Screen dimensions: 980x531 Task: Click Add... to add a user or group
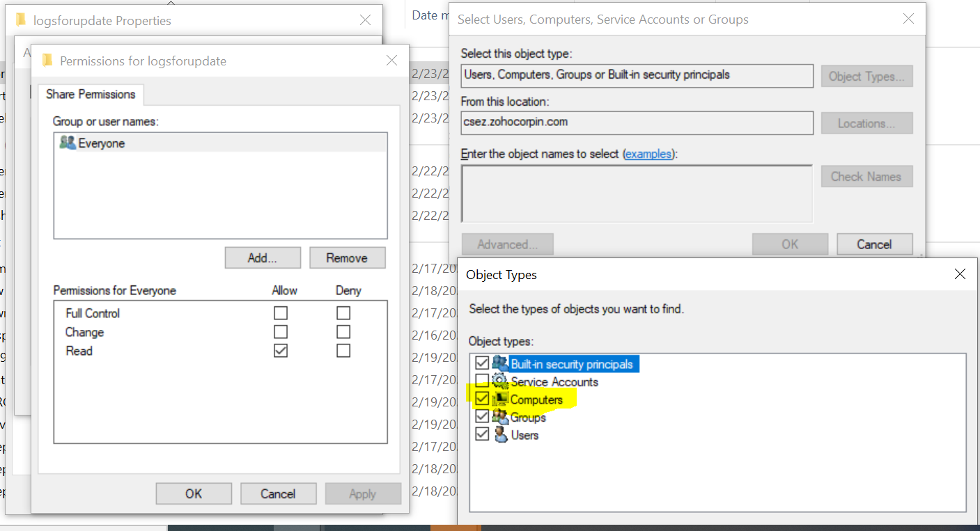pos(263,257)
